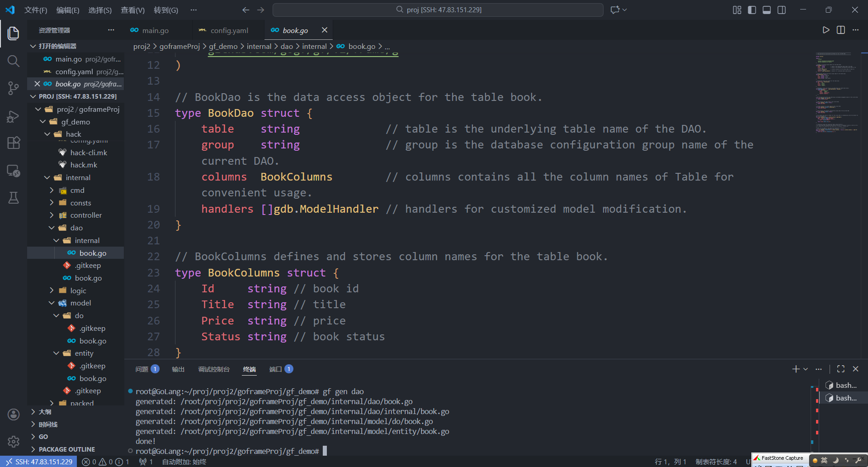Switch to the 问题 panel tab
868x467 pixels.
coord(147,369)
